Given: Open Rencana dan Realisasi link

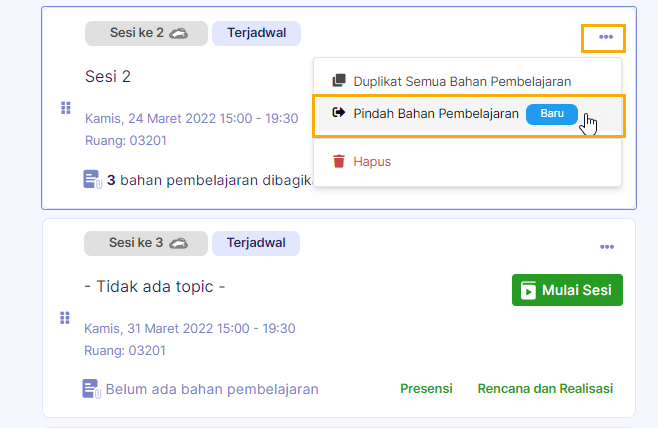Looking at the screenshot, I should click(x=545, y=389).
